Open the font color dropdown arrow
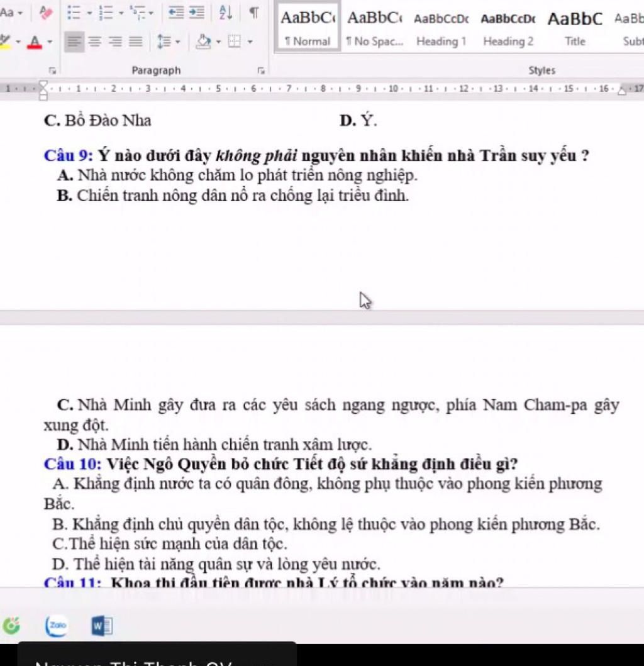The width and height of the screenshot is (644, 666). tap(50, 42)
